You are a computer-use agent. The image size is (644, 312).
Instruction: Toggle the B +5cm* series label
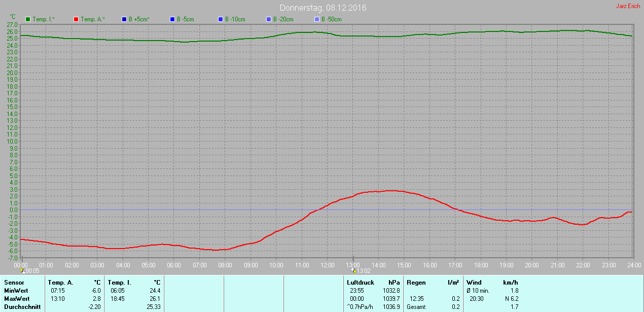pos(139,19)
